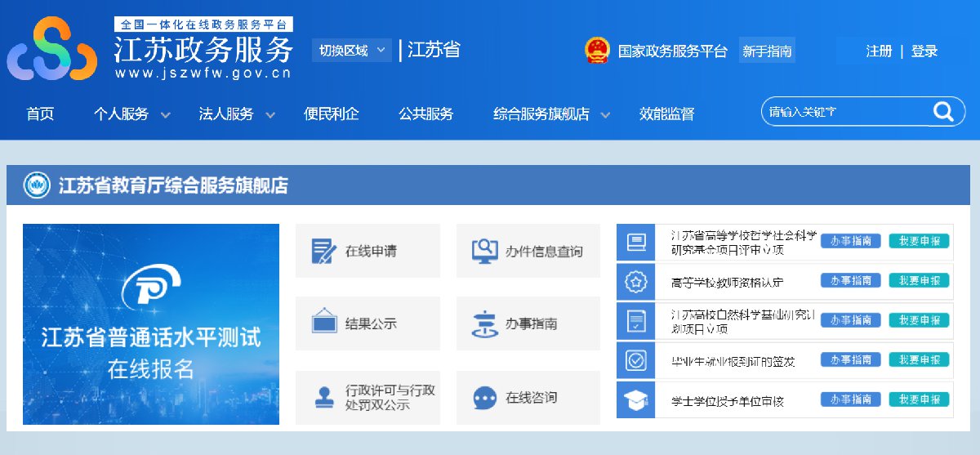
Task: Click the document icon beside 江苏高校自然科学基础研究
Action: (635, 321)
